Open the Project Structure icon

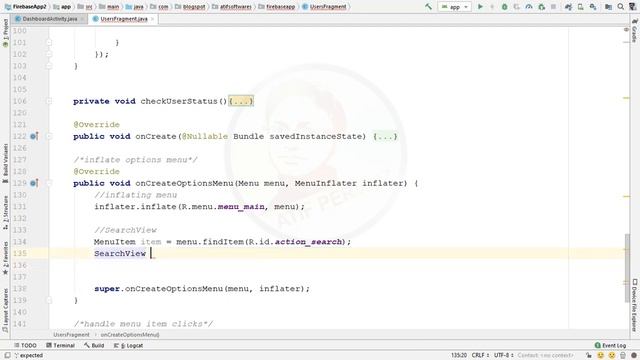pyautogui.click(x=608, y=7)
